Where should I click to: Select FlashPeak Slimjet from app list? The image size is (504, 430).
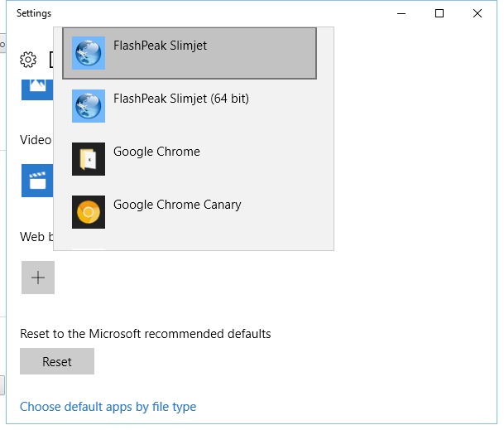(x=190, y=53)
